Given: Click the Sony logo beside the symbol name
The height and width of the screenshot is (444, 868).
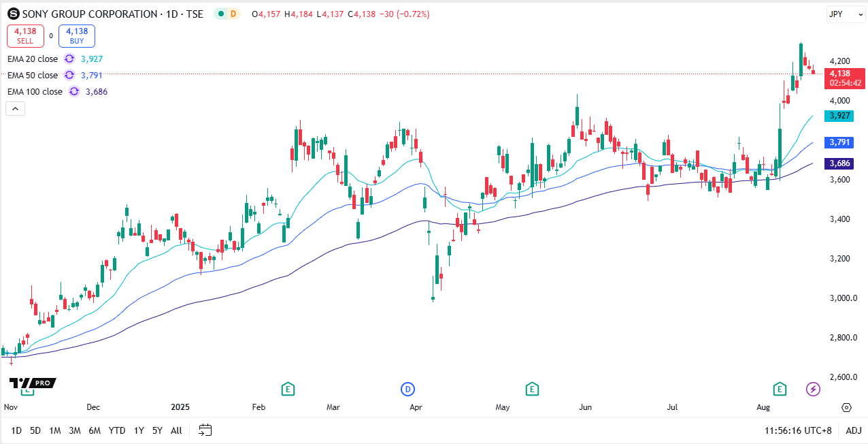Looking at the screenshot, I should click(13, 14).
